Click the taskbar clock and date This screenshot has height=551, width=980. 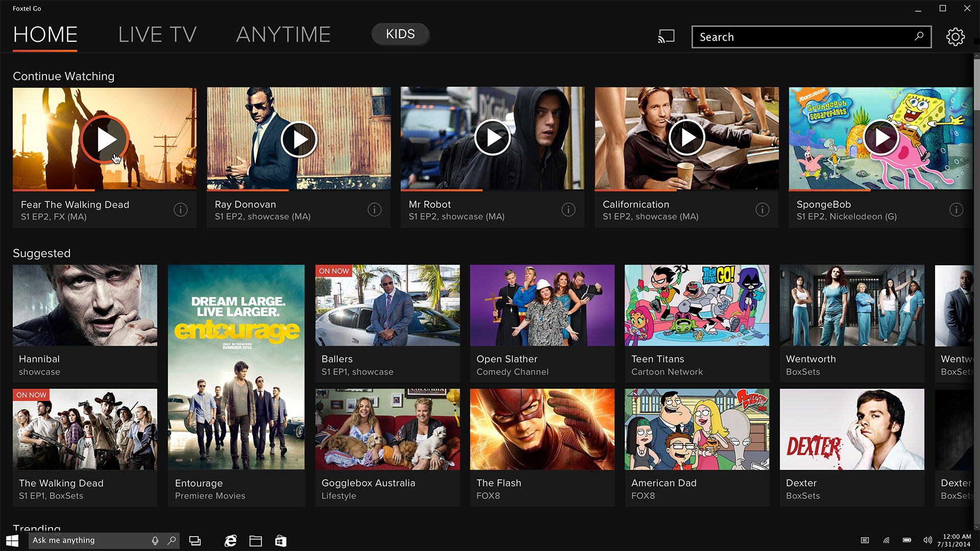click(x=954, y=540)
